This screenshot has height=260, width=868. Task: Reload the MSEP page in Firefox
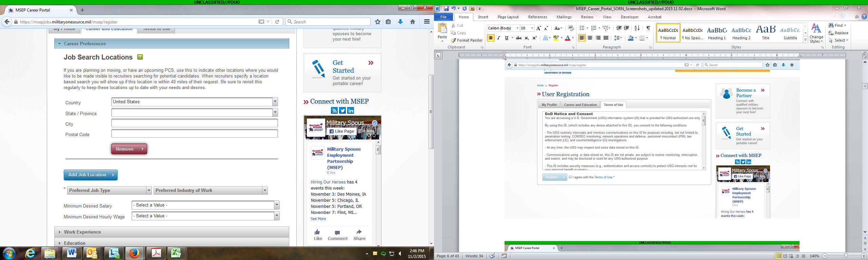point(277,22)
